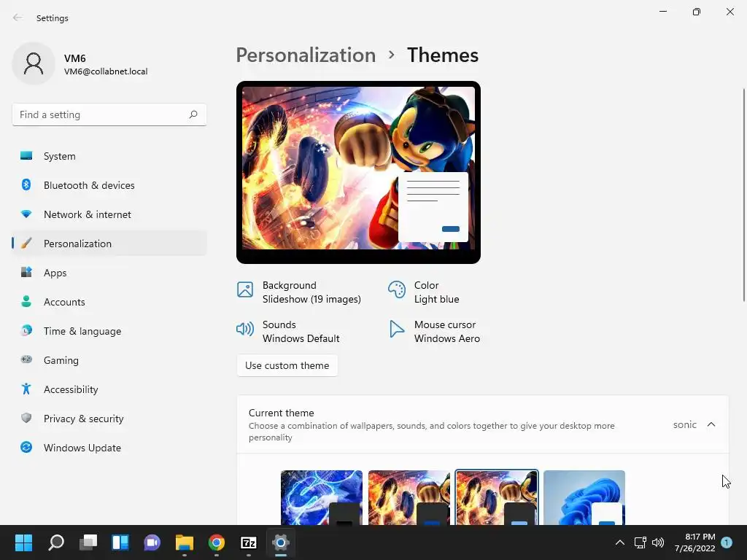This screenshot has height=560, width=747.
Task: Go to Gaming settings
Action: click(109, 360)
